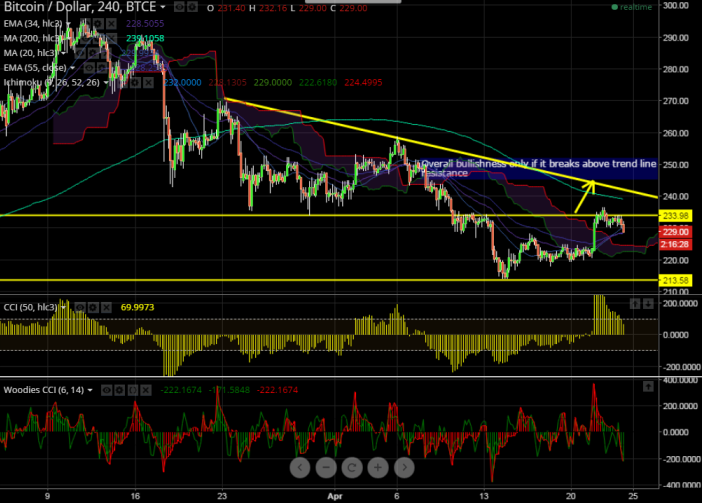Move the Woodies CCI pane up with arrow
The width and height of the screenshot is (702, 503).
[648, 386]
